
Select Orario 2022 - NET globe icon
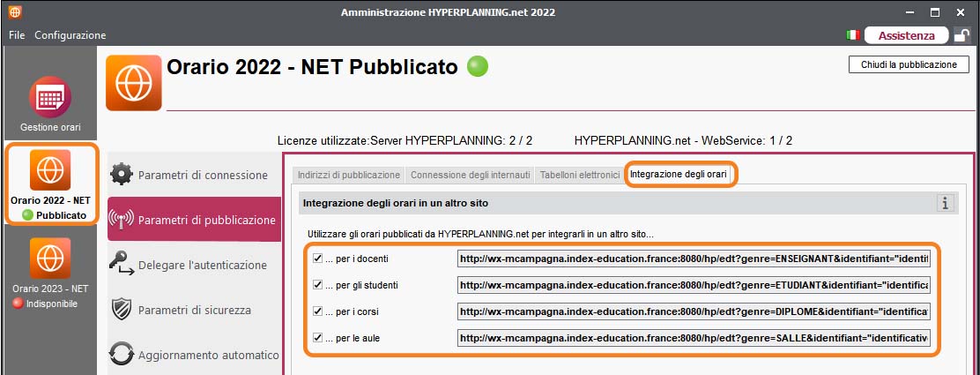pos(50,170)
